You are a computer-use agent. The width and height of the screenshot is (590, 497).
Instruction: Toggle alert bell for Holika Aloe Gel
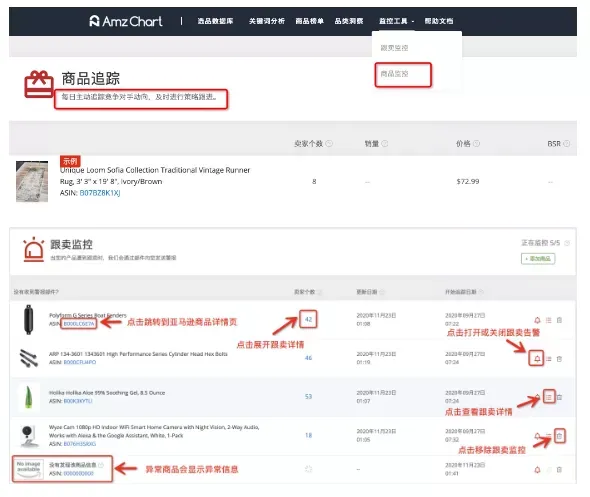[537, 397]
